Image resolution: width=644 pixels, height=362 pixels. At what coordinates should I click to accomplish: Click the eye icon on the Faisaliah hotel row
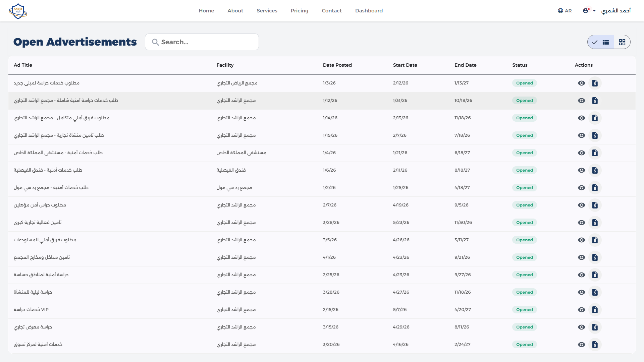pos(582,170)
